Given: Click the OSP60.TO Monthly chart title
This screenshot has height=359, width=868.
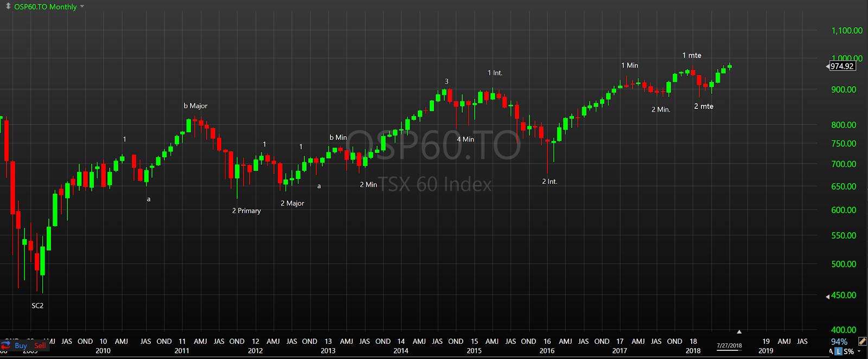Looking at the screenshot, I should click(x=46, y=7).
